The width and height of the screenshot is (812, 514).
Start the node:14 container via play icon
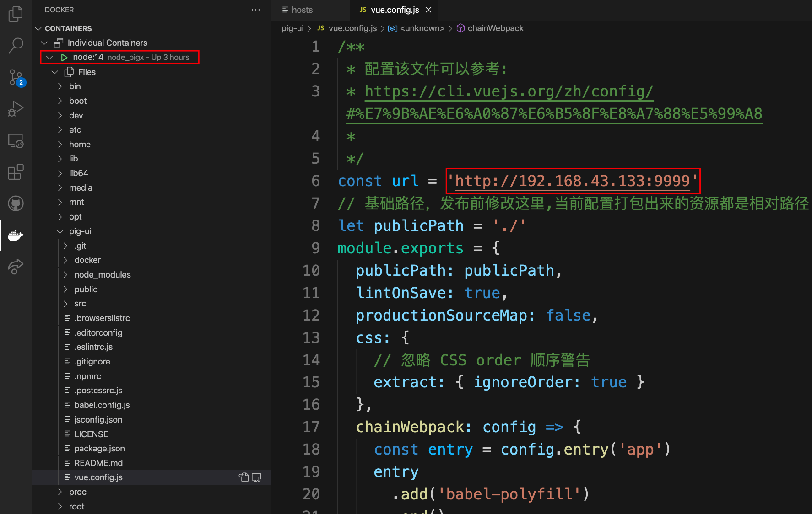pos(64,57)
